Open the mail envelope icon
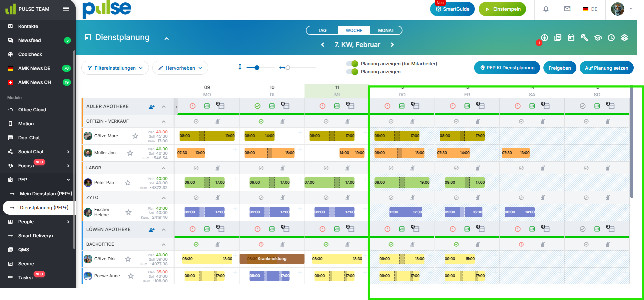The image size is (644, 300). 567,9
